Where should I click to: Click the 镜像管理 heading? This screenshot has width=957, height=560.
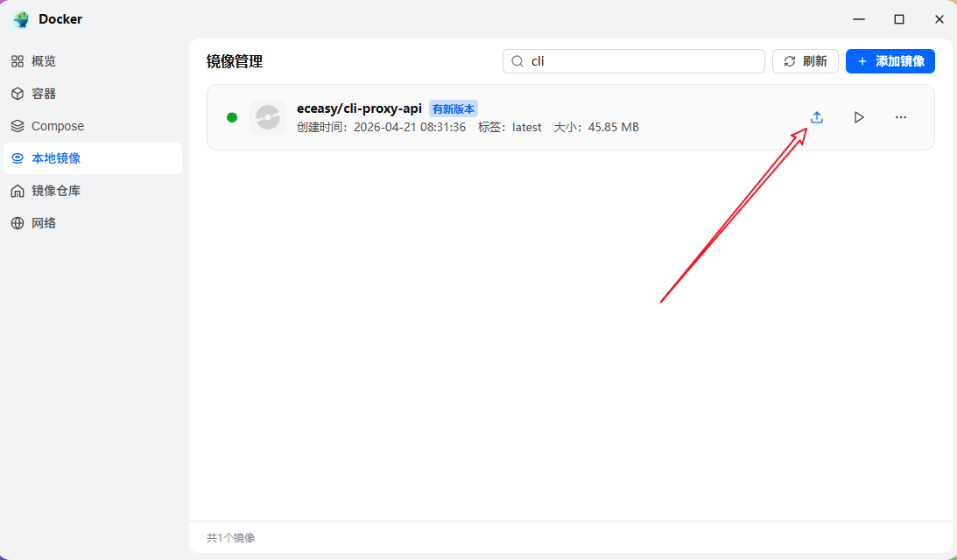(235, 61)
